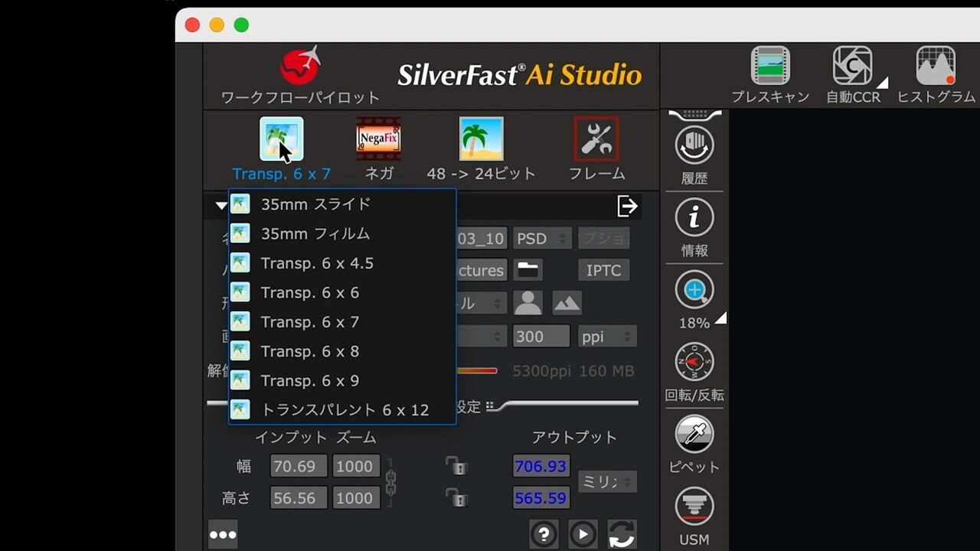The height and width of the screenshot is (551, 980).
Task: Toggle the upper output width padlock
Action: click(457, 465)
